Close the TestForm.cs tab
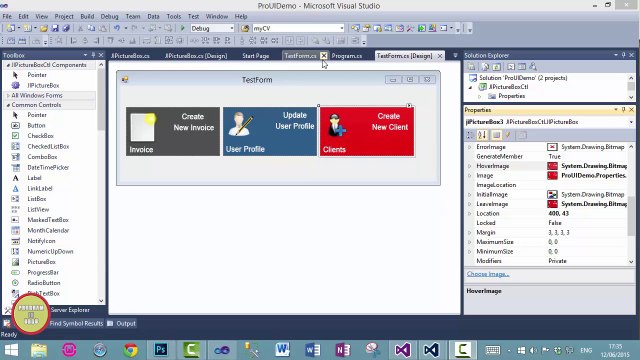 pos(324,56)
